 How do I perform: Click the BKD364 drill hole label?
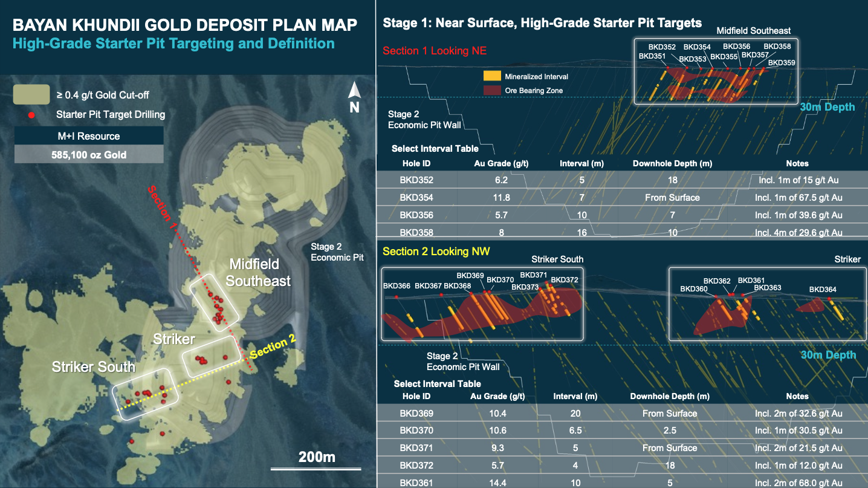click(823, 290)
